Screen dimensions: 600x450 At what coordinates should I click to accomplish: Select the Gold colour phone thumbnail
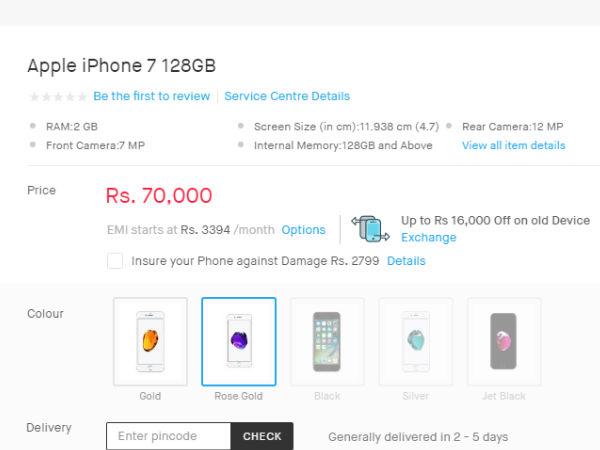click(150, 342)
